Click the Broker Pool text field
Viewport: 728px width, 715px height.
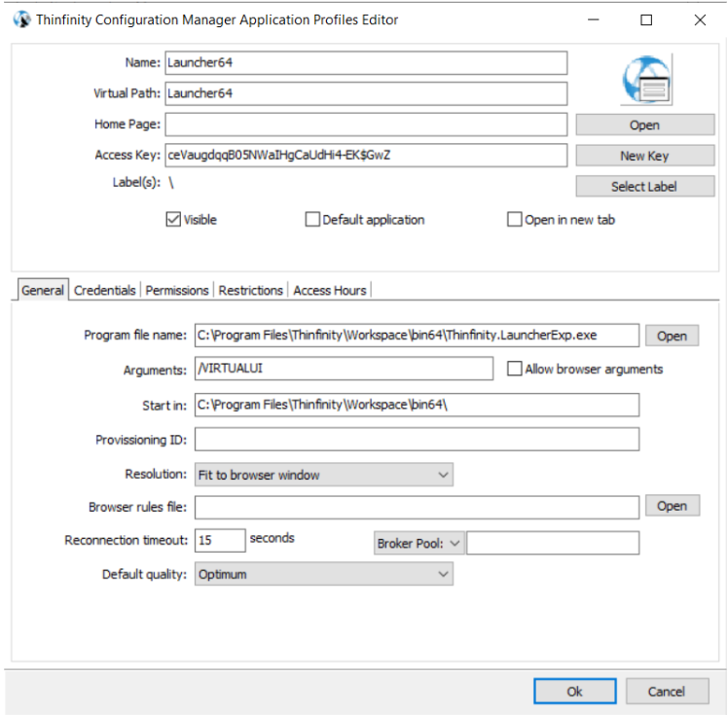click(x=553, y=543)
